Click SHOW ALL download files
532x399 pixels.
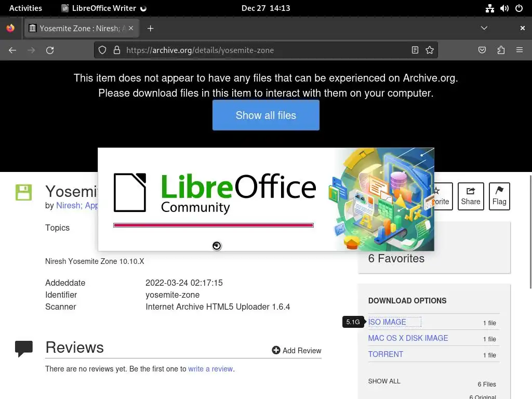(384, 381)
